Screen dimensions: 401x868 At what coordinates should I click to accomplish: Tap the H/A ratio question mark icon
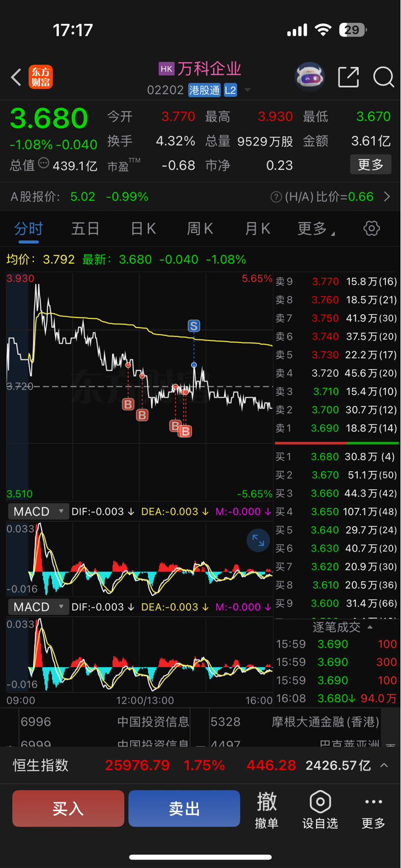(x=276, y=197)
